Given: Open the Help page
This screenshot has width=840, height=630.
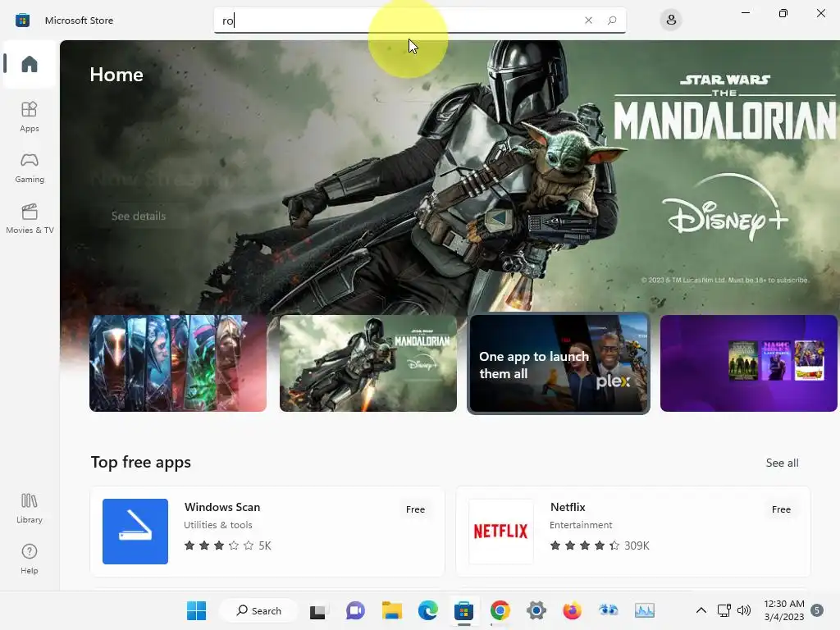Looking at the screenshot, I should coord(30,559).
